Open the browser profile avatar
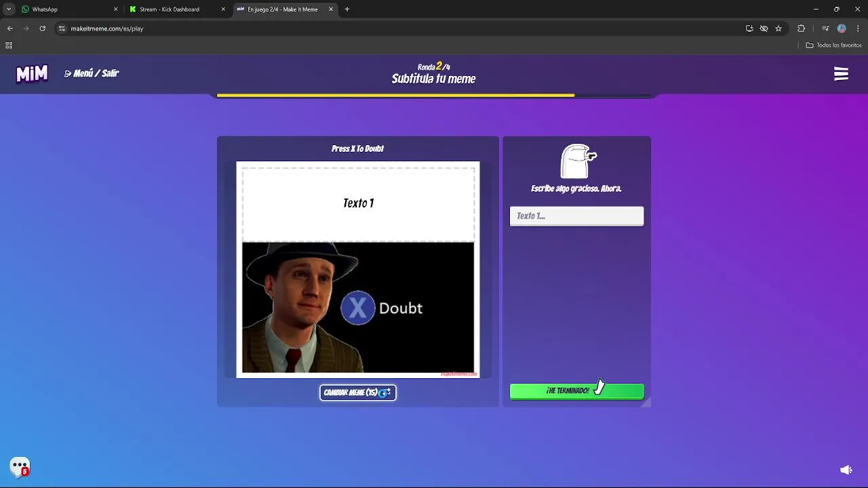 coord(842,28)
